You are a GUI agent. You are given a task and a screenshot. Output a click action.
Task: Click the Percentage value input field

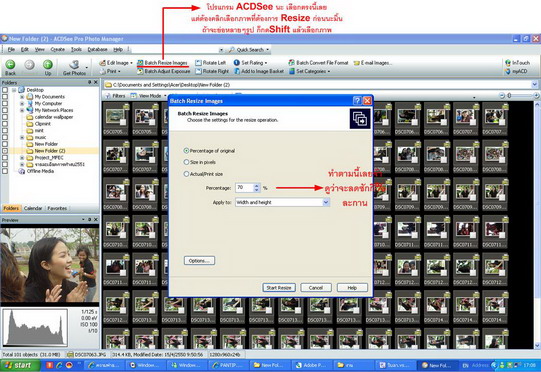click(x=244, y=188)
